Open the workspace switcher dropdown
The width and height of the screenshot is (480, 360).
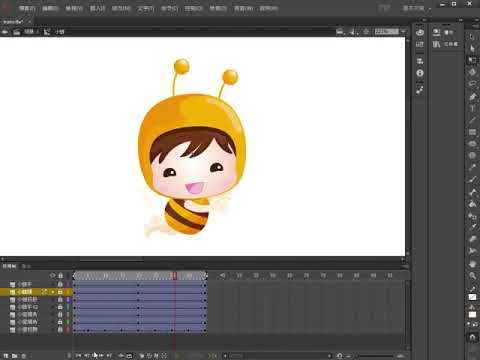click(x=416, y=8)
